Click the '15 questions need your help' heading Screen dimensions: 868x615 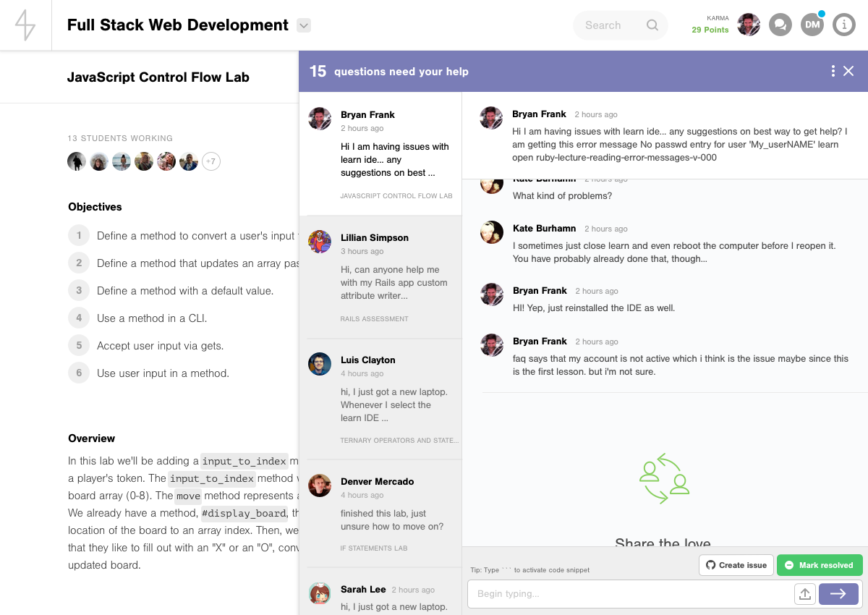389,71
